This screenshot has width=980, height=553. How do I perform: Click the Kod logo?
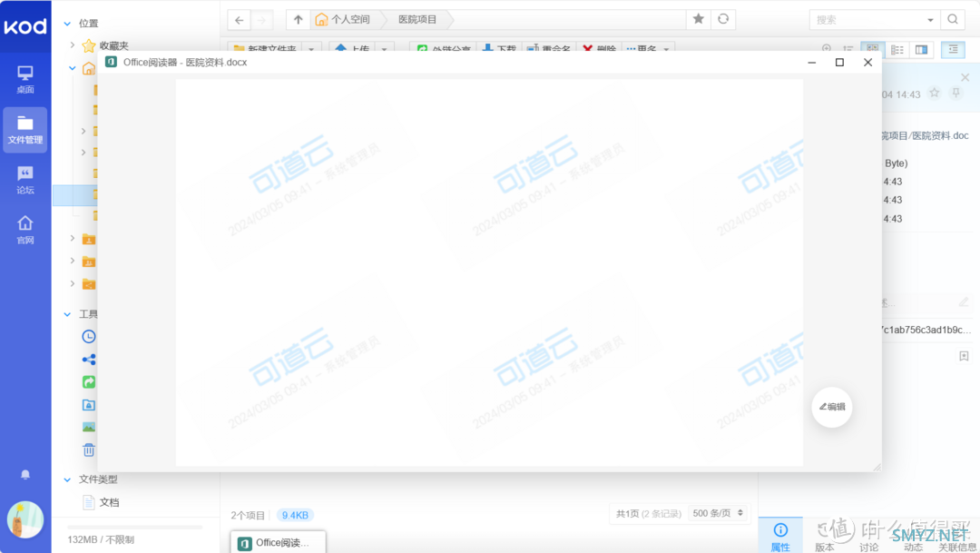[x=25, y=26]
